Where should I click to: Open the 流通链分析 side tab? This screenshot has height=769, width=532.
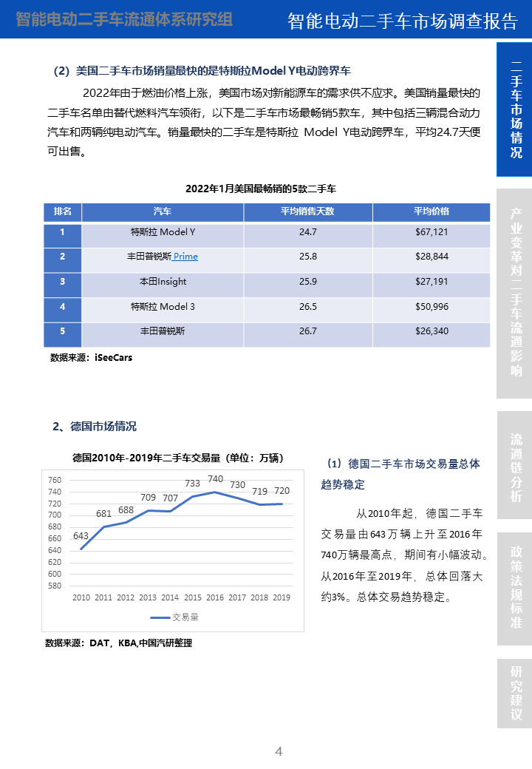click(514, 465)
